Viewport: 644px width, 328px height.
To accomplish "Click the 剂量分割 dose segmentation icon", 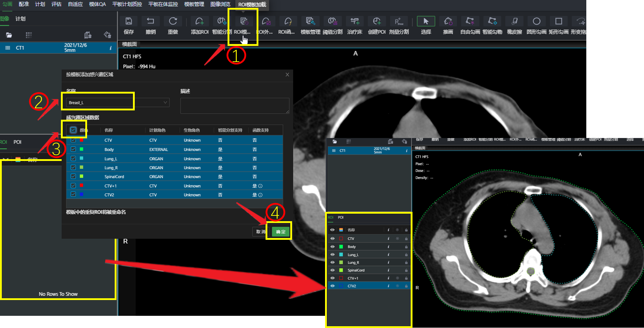I will tap(399, 21).
